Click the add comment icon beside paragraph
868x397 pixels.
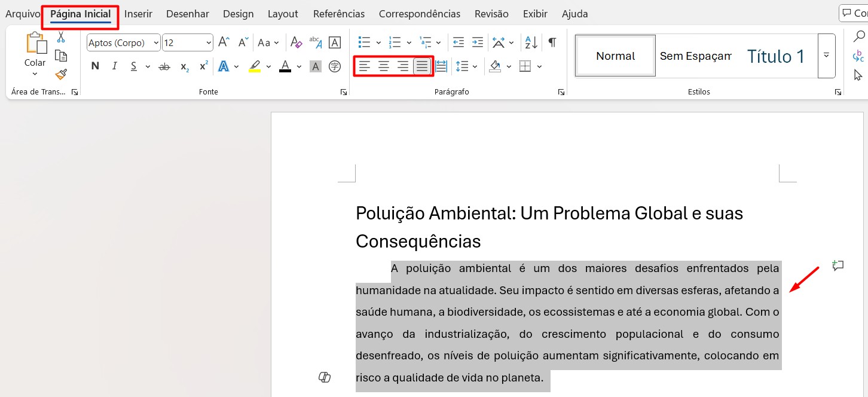(838, 265)
